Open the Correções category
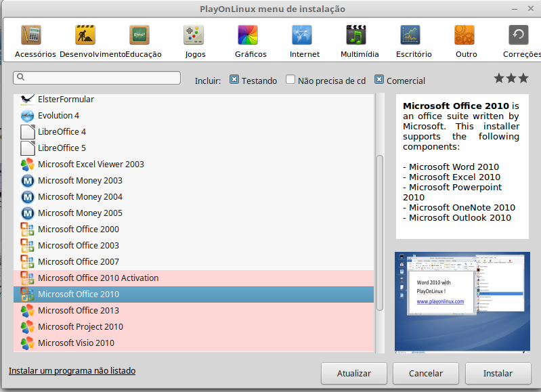The height and width of the screenshot is (392, 541). point(519,40)
